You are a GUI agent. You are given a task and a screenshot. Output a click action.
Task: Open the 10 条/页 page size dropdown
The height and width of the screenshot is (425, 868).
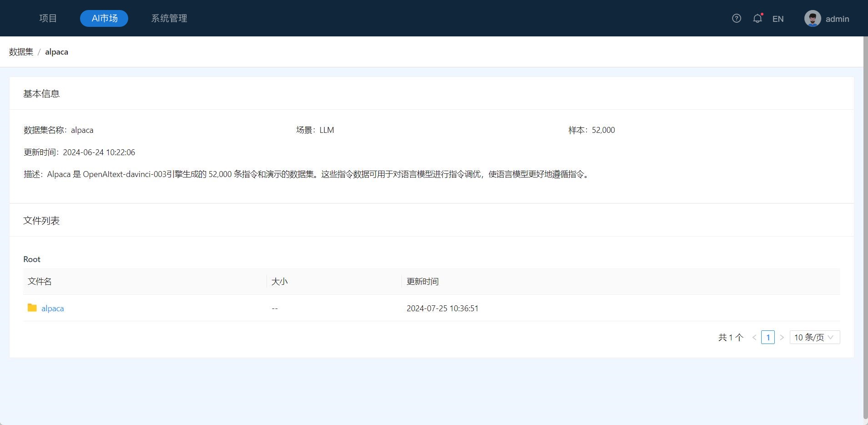(x=814, y=338)
